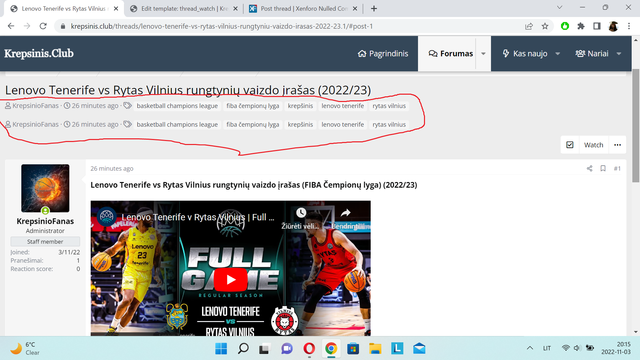The width and height of the screenshot is (640, 360).
Task: Switch to the Edit template thread_watch tab
Action: [184, 9]
